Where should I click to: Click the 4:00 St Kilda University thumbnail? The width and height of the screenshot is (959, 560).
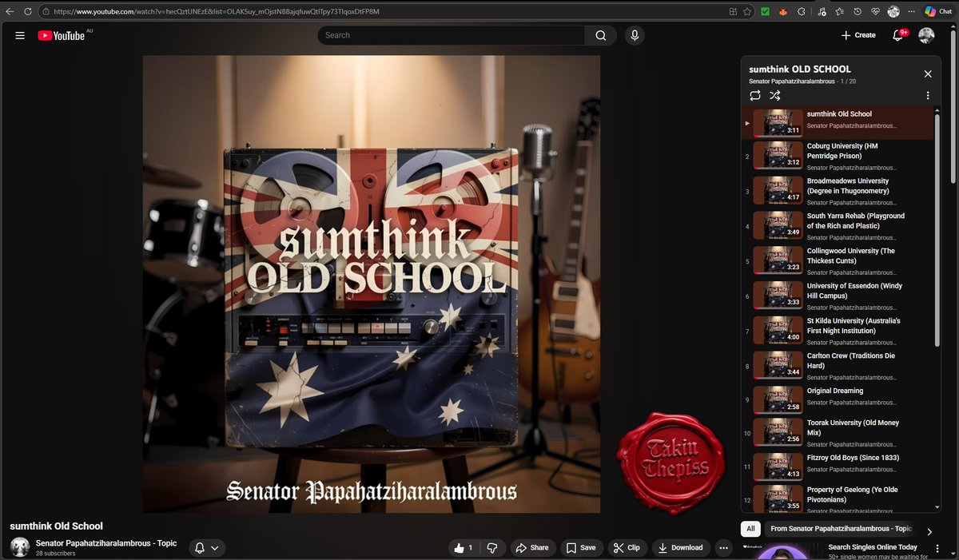(778, 330)
